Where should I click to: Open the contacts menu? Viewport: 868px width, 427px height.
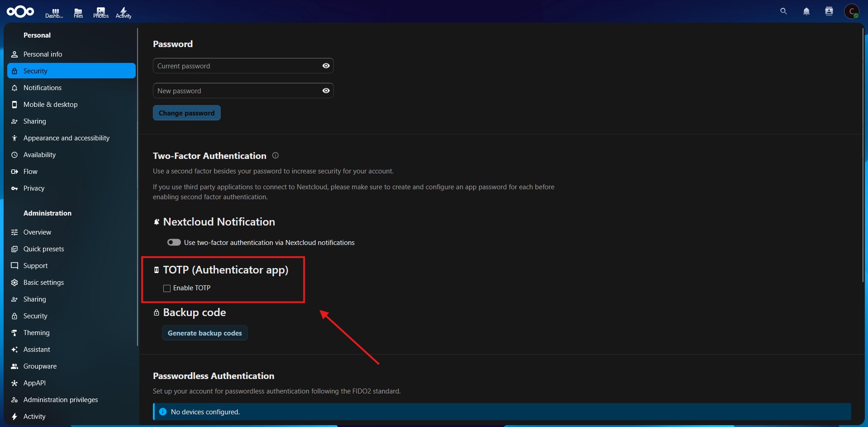click(829, 11)
